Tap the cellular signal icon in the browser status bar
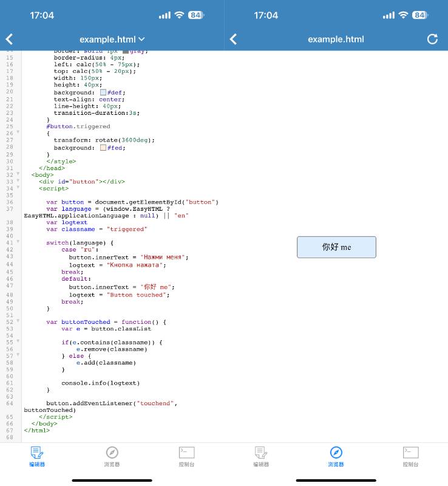Screen dimensions: 448x486 point(389,15)
